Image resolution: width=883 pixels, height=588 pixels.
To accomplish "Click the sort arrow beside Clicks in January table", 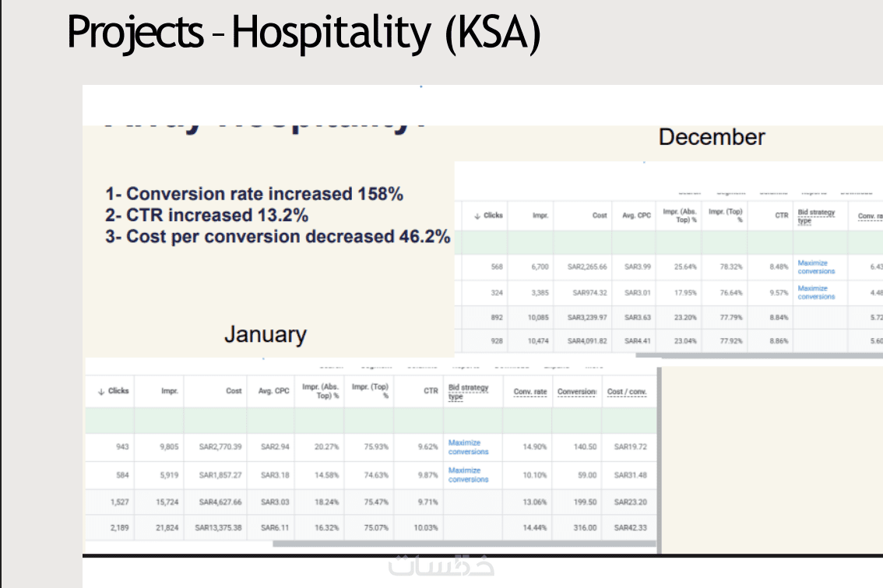I will point(101,391).
